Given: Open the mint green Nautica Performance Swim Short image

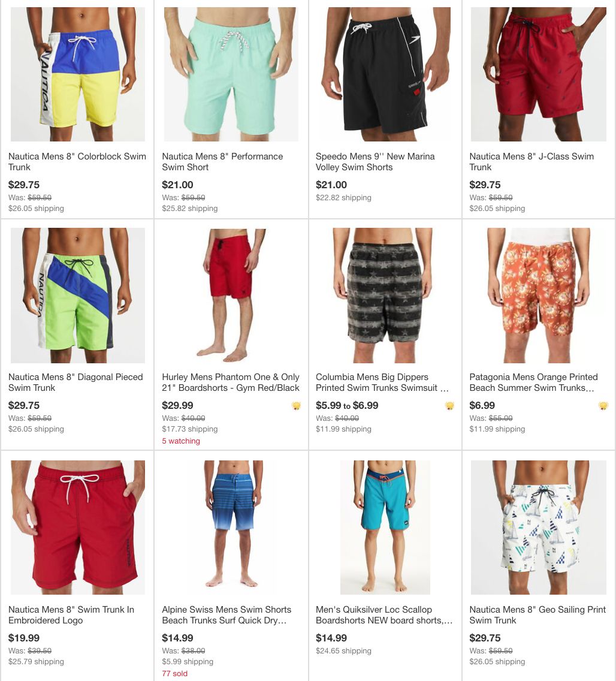Looking at the screenshot, I should 231,74.
